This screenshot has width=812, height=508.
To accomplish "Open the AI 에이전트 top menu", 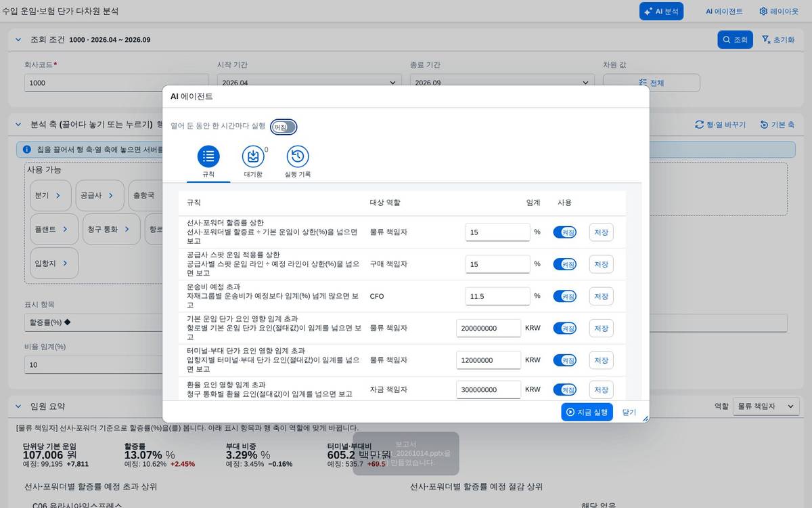I will point(724,11).
